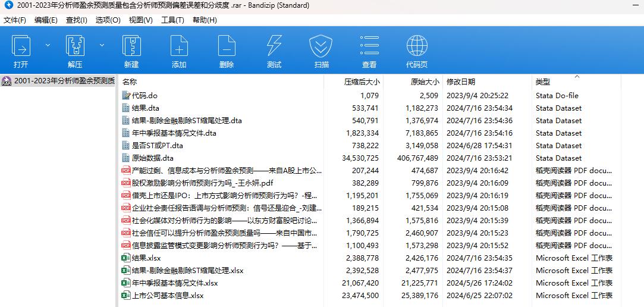Screen dimensions: 644x307
Task: Click original size value 7,183,865
Action: (422, 133)
